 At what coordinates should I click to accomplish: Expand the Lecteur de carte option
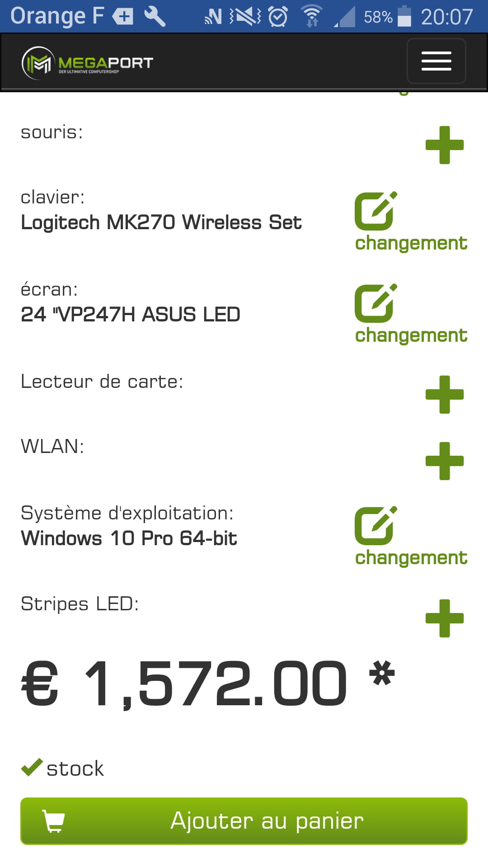click(445, 395)
